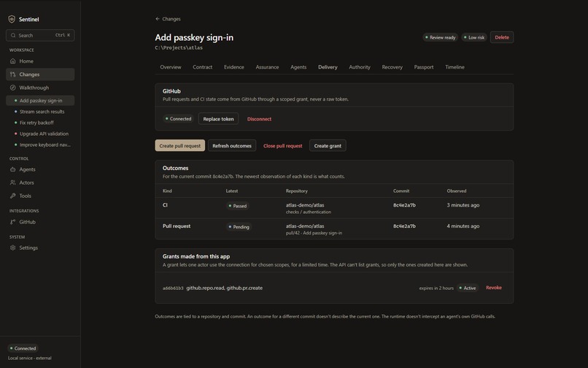Focus the Search field in sidebar
588x368 pixels.
click(40, 35)
